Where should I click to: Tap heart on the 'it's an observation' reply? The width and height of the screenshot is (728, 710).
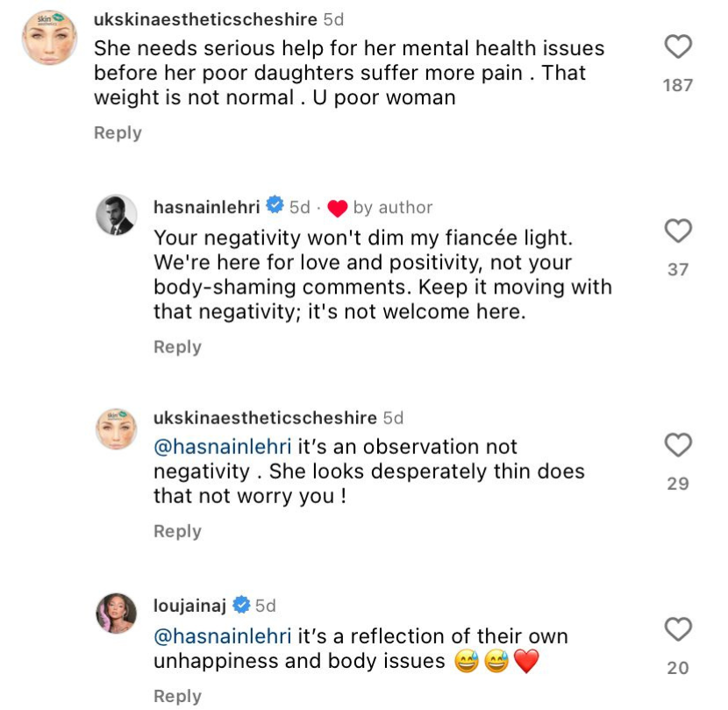[x=678, y=445]
